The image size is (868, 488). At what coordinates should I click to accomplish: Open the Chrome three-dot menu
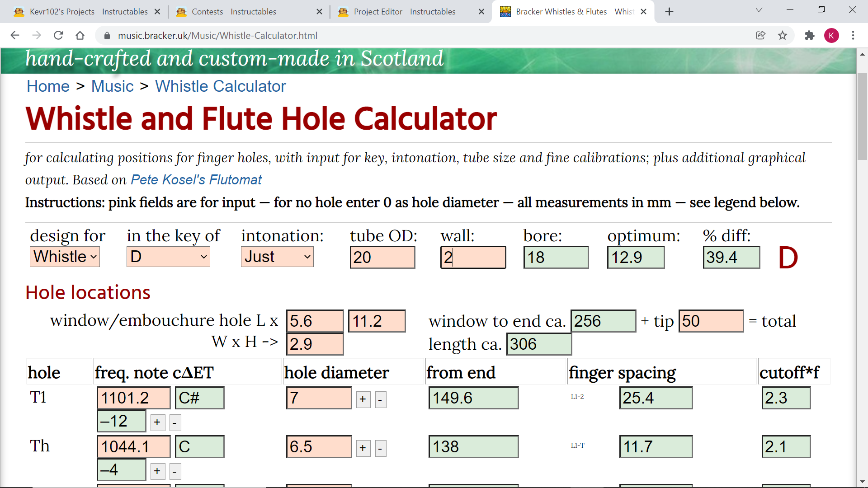(853, 35)
